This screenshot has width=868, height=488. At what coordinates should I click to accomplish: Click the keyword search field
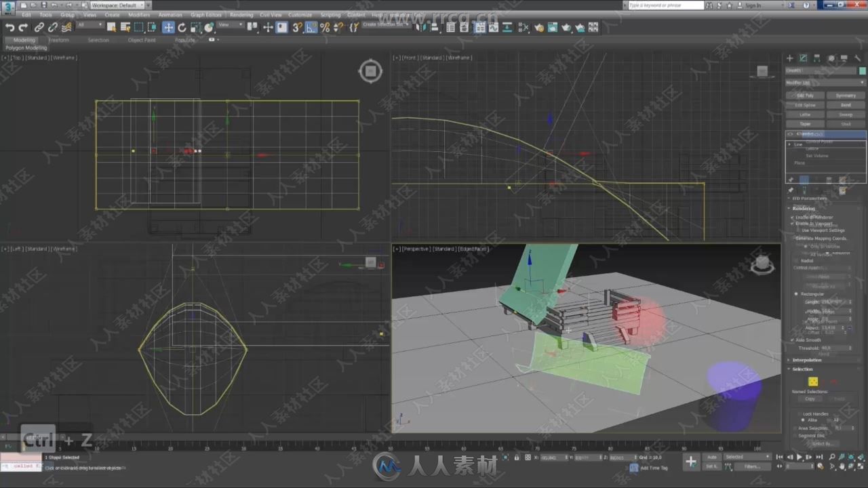click(x=666, y=5)
